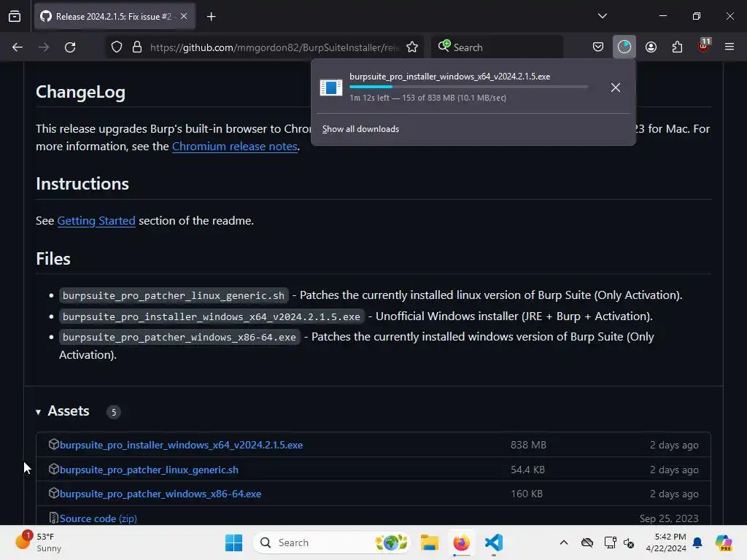Viewport: 747px width, 560px height.
Task: Save page to Pocket
Action: (x=598, y=47)
